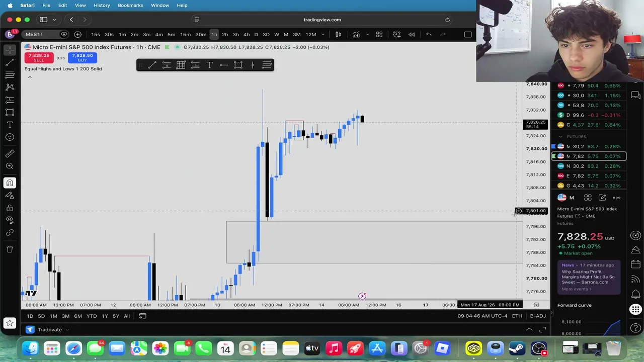Set date range to 1D
Viewport: 644px width, 362px height.
pos(30,316)
